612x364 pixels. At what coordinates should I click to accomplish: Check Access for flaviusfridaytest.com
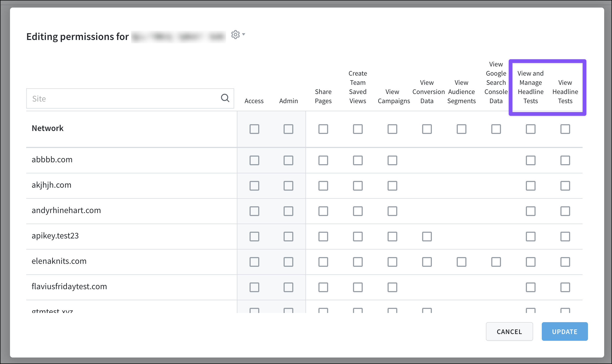(x=254, y=287)
